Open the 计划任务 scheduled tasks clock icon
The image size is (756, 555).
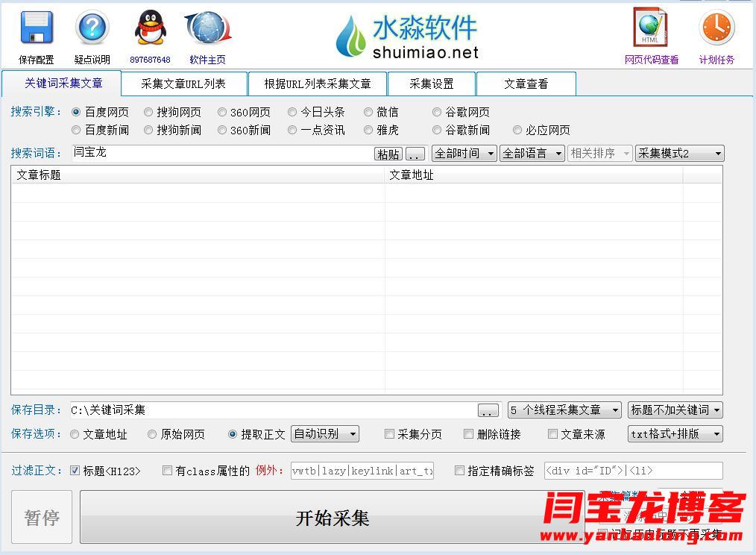pos(715,28)
